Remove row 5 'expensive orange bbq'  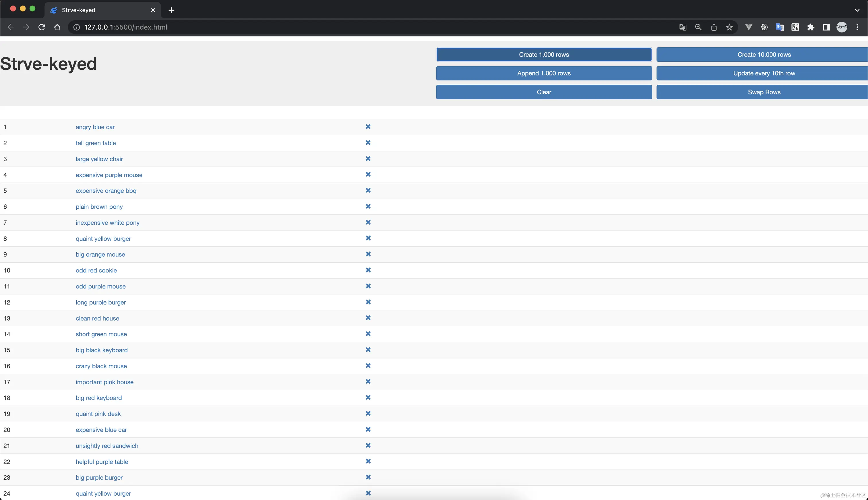tap(368, 190)
